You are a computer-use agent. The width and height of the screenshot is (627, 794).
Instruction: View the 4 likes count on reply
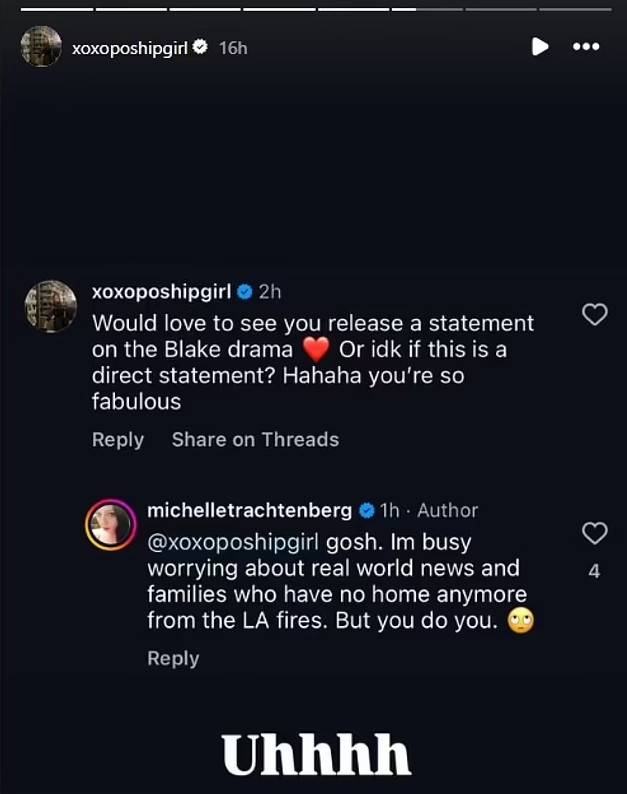(x=595, y=573)
